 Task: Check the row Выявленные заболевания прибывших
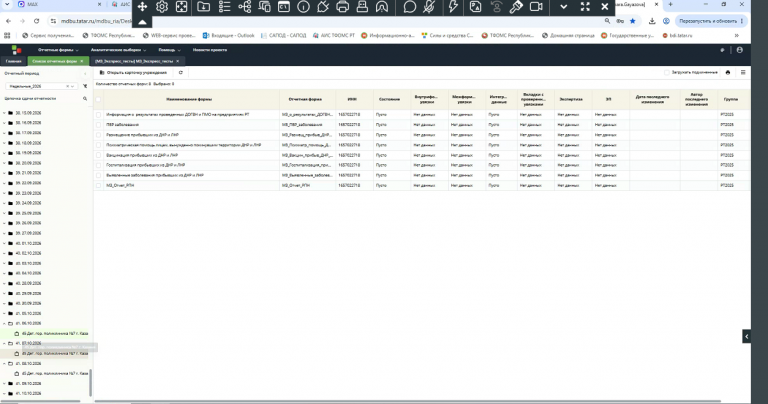(x=98, y=175)
